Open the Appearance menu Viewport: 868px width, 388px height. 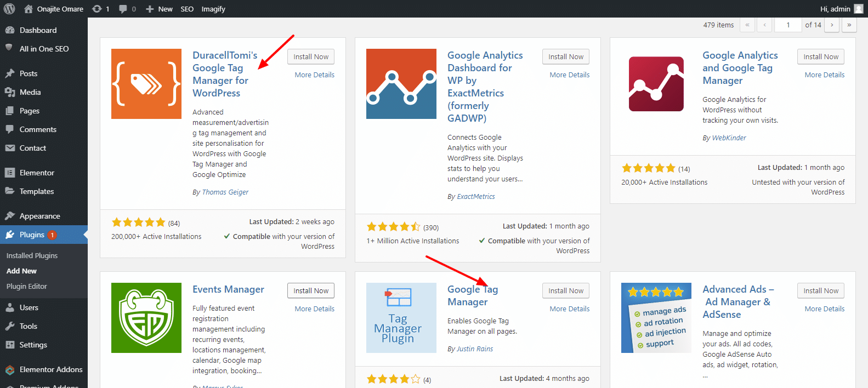(x=44, y=216)
